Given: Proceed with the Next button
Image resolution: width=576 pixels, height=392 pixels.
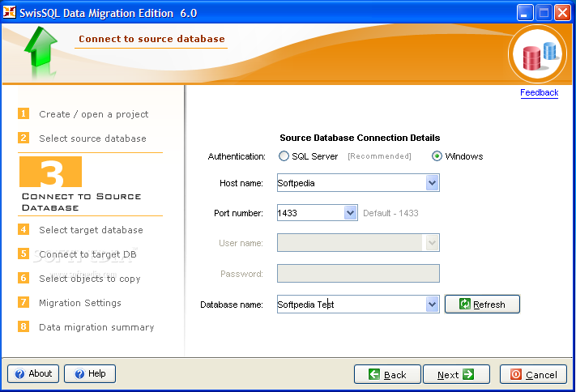Looking at the screenshot, I should pos(456,374).
